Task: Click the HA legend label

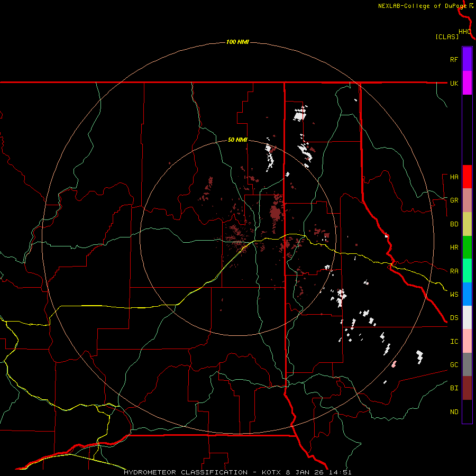Action: pyautogui.click(x=454, y=177)
